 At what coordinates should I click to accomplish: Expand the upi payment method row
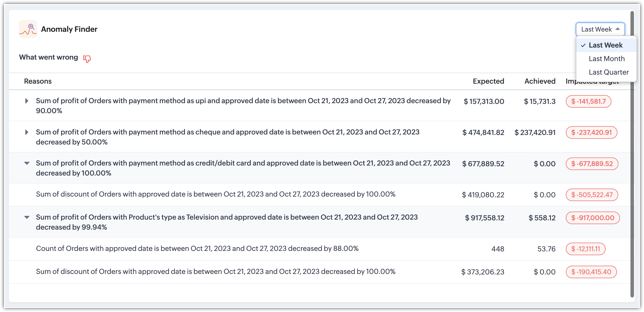(27, 101)
